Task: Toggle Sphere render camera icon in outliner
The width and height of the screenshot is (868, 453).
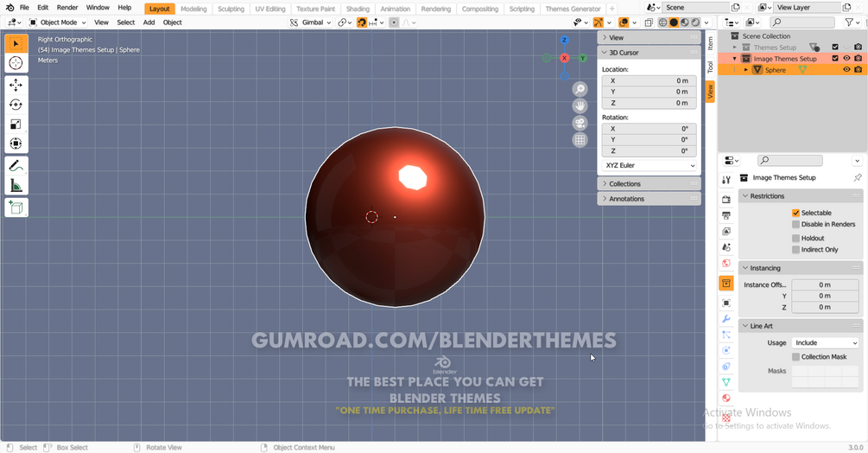Action: coord(858,70)
